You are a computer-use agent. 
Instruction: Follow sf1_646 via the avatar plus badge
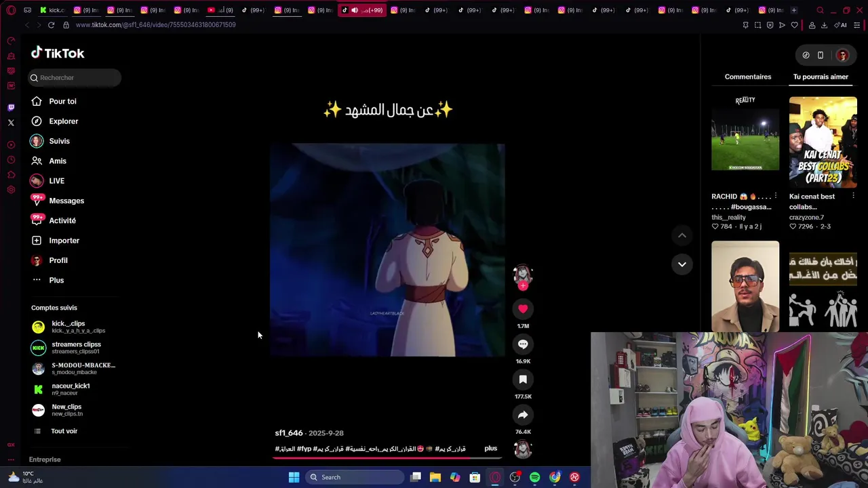(x=523, y=286)
